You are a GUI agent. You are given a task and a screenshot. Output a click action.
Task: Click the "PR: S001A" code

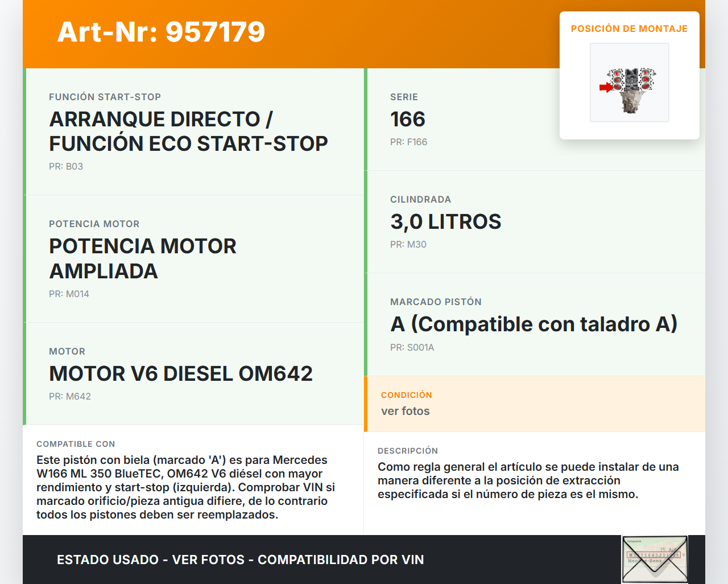[412, 347]
